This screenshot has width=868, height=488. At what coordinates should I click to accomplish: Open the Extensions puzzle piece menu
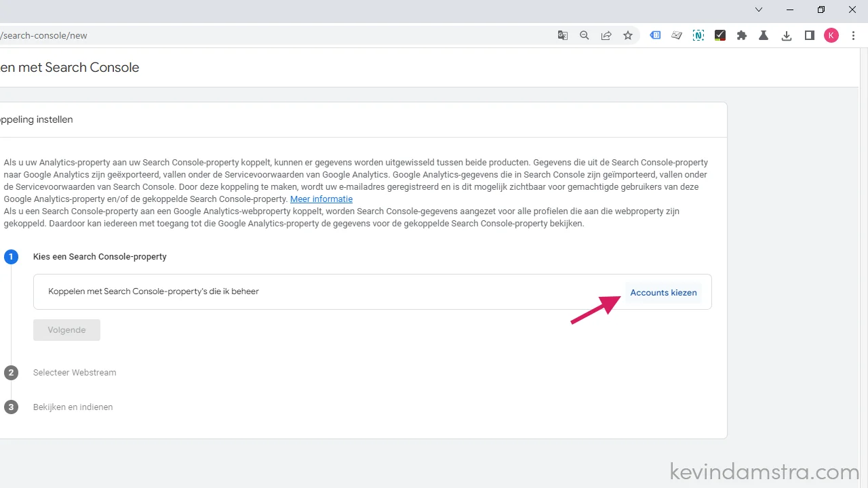click(742, 36)
